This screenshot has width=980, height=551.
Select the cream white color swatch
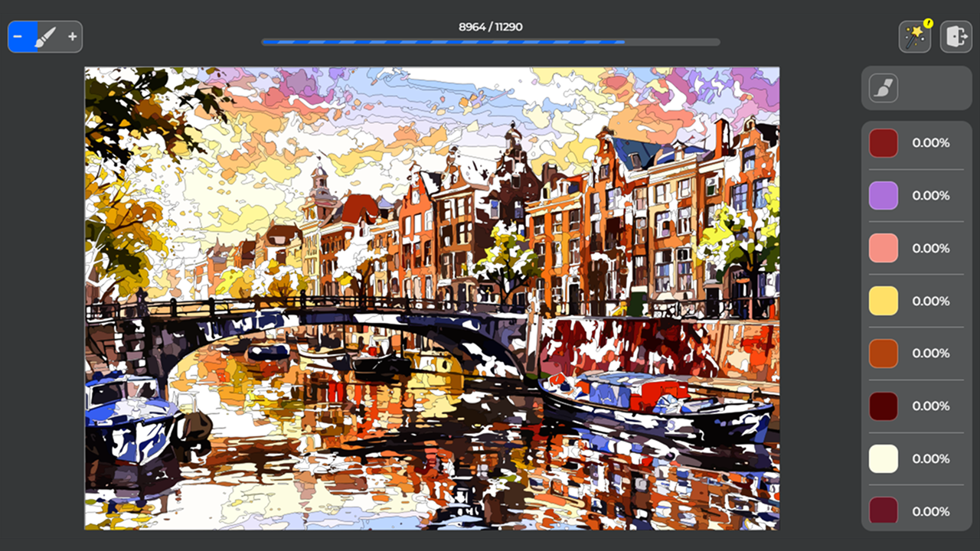point(883,458)
